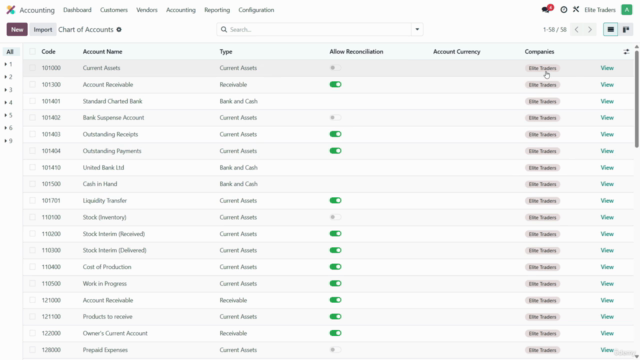Click the New button
640x360 pixels.
pos(17,29)
